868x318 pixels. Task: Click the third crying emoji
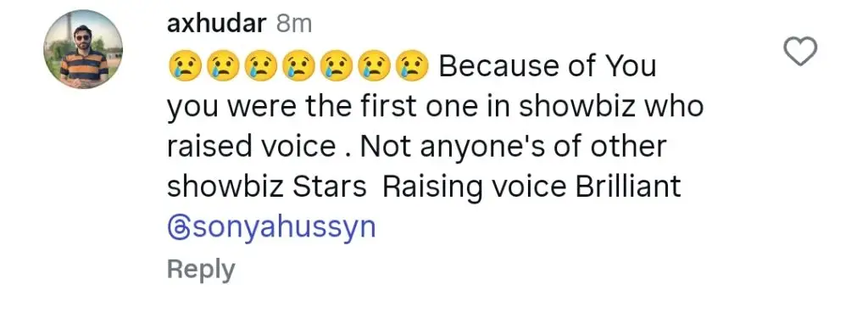click(x=259, y=66)
